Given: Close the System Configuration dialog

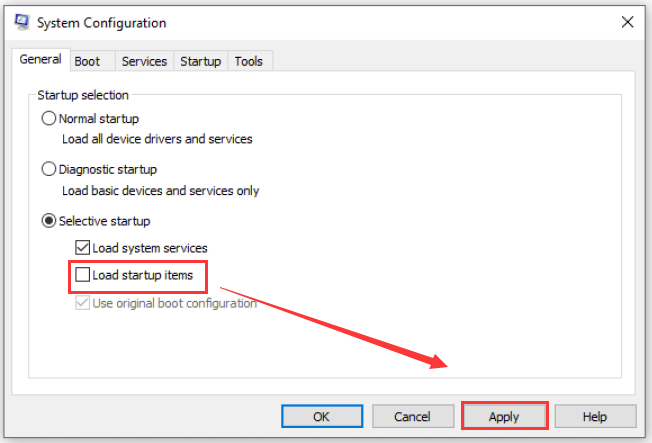Looking at the screenshot, I should click(x=627, y=22).
